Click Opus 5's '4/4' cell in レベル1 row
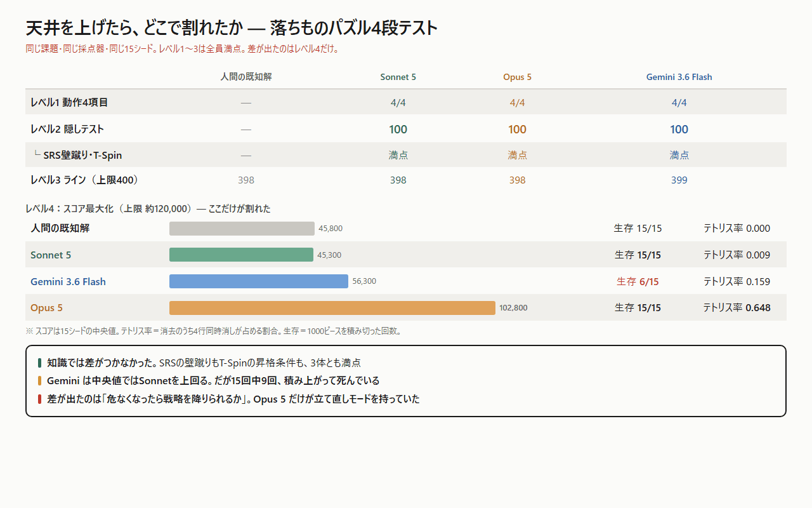Image resolution: width=812 pixels, height=508 pixels. click(x=518, y=103)
